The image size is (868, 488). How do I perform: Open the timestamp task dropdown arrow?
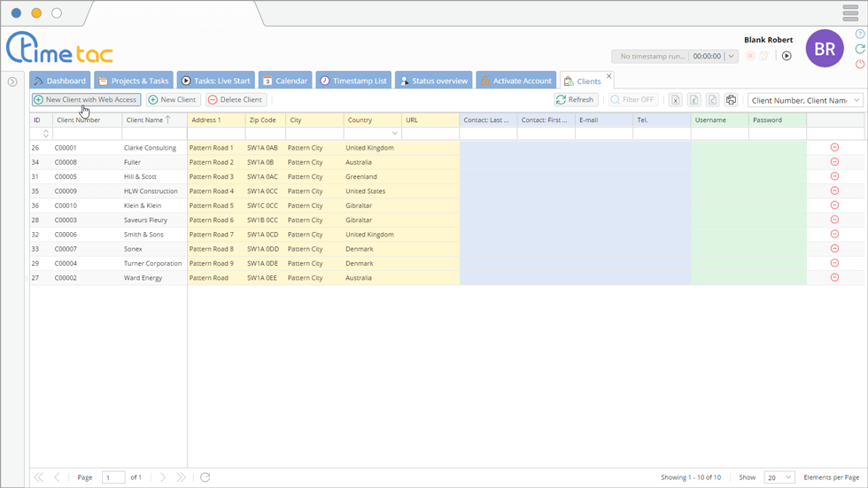731,57
